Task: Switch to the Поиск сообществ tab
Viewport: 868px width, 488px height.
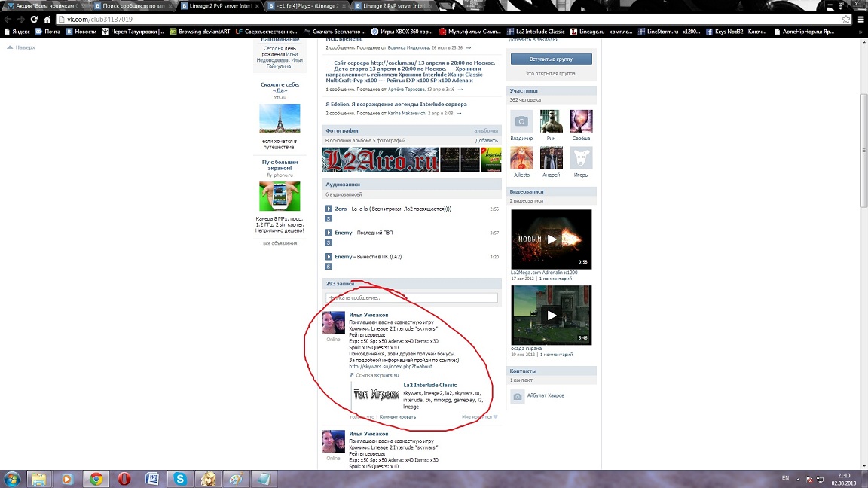Action: pos(133,5)
